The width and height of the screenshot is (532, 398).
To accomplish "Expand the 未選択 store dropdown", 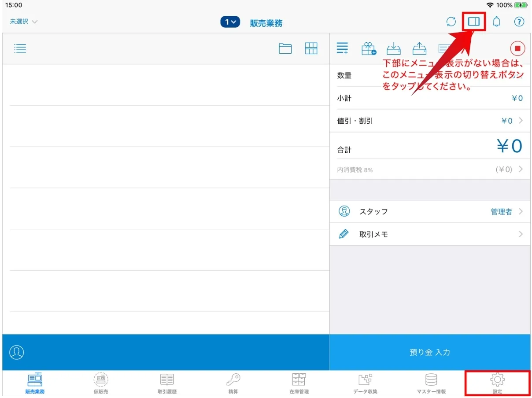I will [x=24, y=22].
